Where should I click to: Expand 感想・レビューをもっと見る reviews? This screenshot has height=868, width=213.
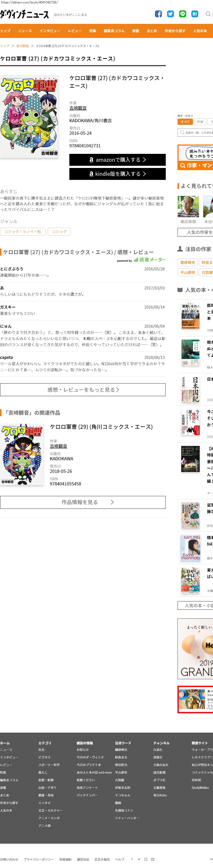click(x=83, y=390)
